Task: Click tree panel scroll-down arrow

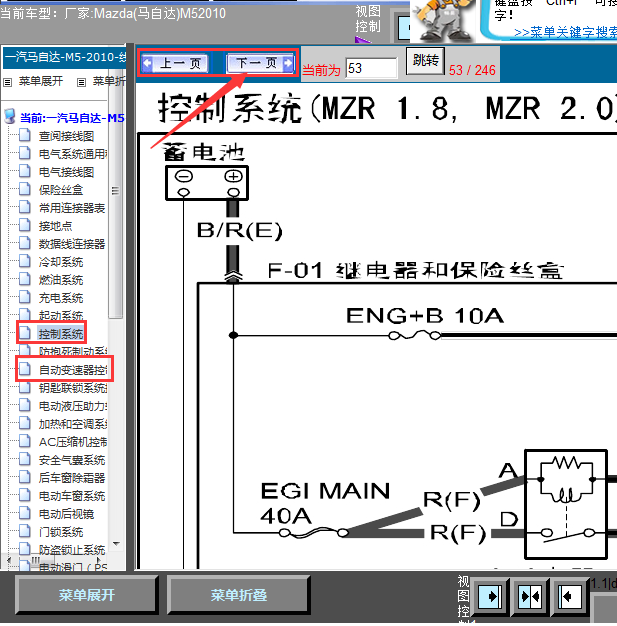Action: pos(116,543)
